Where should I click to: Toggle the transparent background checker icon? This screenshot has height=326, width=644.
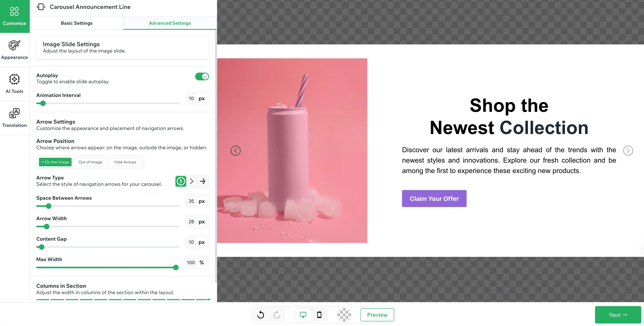(x=344, y=315)
